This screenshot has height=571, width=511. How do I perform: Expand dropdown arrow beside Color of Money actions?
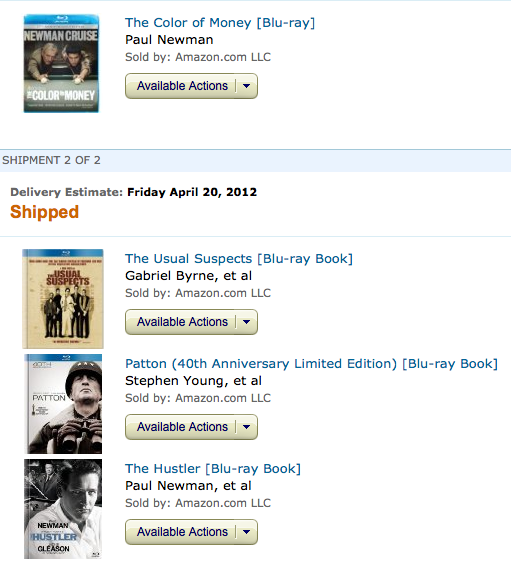(247, 86)
